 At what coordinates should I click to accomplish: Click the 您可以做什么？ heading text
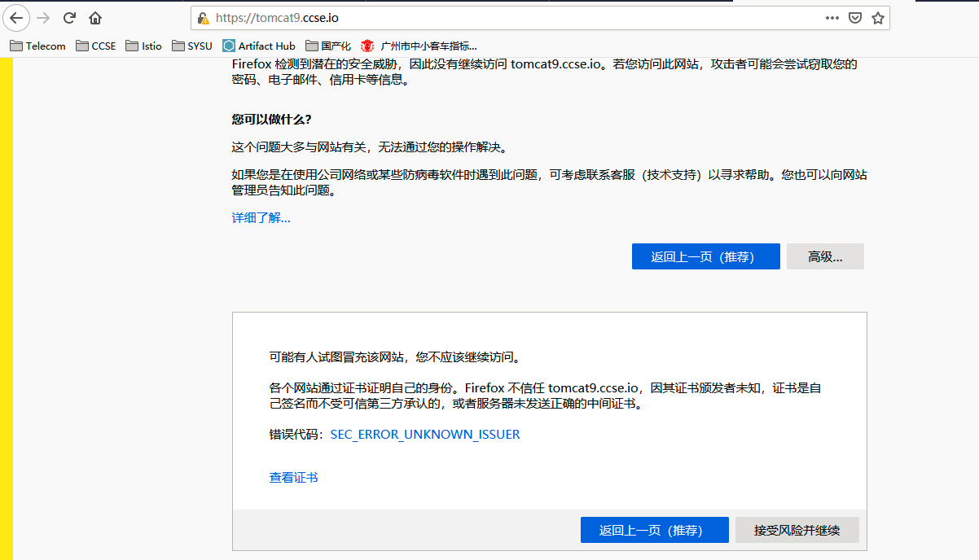click(x=271, y=120)
